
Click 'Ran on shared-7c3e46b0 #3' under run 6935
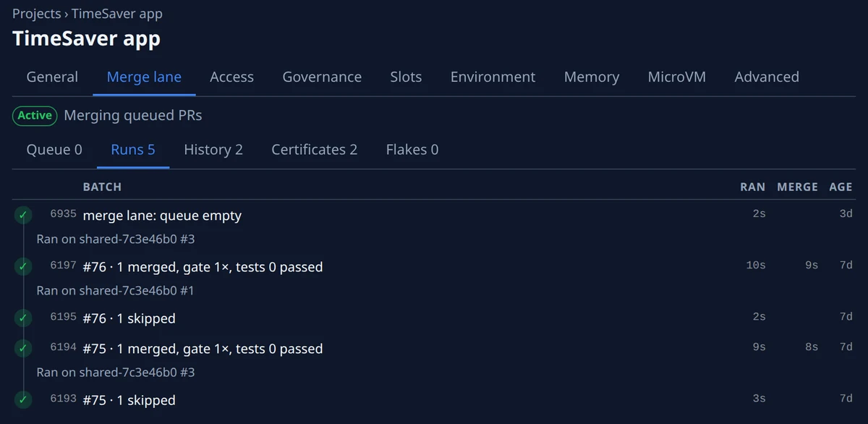[116, 239]
